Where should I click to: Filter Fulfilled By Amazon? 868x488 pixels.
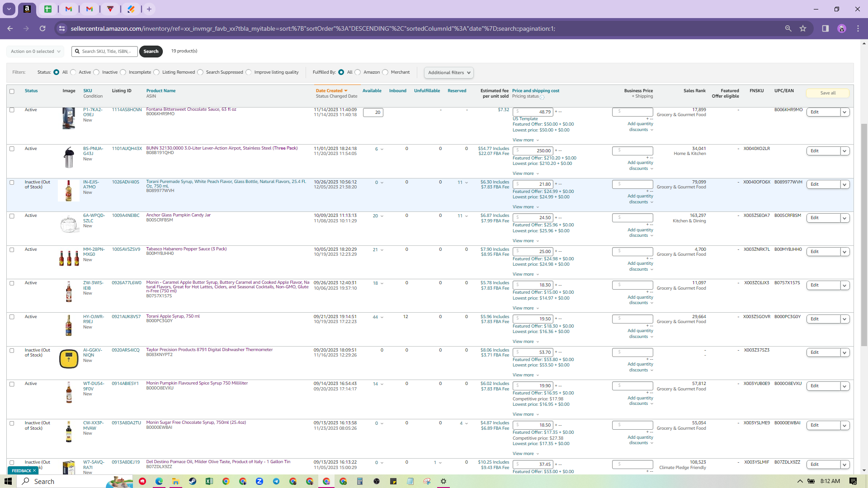[x=358, y=72]
